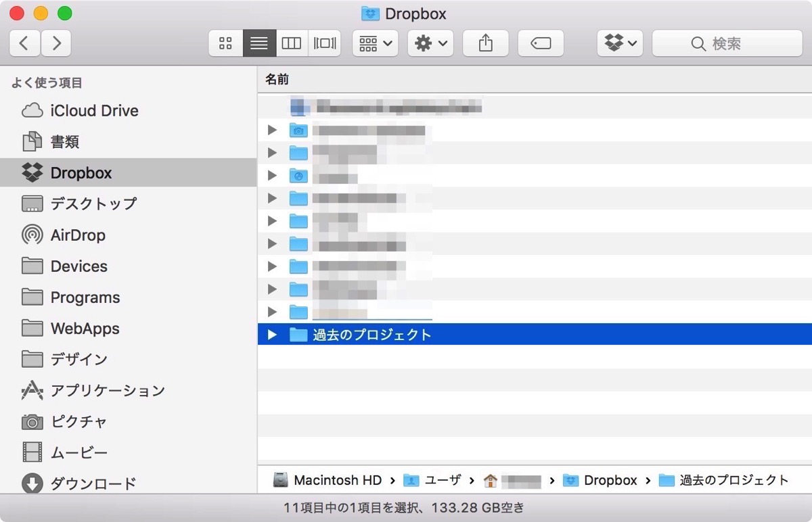
Task: Switch to icon view
Action: 225,43
